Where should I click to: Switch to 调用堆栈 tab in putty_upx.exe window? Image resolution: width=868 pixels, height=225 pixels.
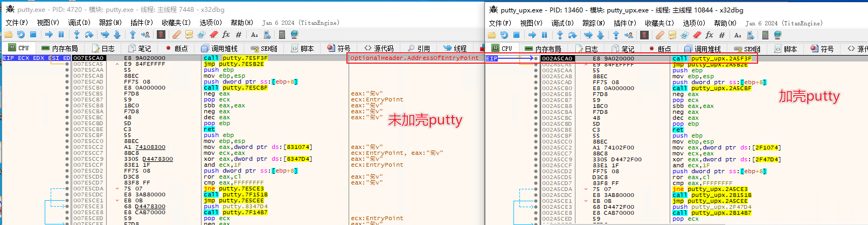coord(703,49)
